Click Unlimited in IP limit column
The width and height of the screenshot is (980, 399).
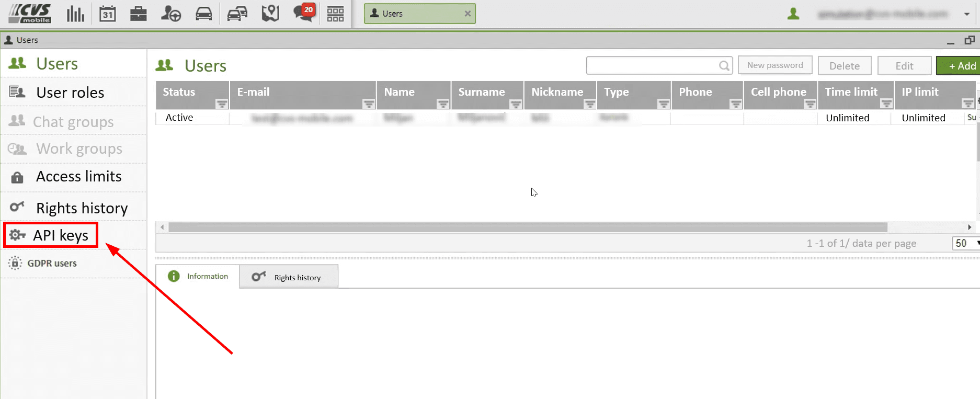tap(924, 118)
